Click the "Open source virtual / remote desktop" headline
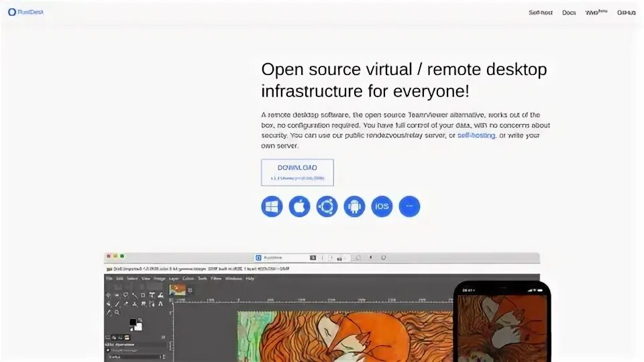The width and height of the screenshot is (644, 362). [x=404, y=69]
